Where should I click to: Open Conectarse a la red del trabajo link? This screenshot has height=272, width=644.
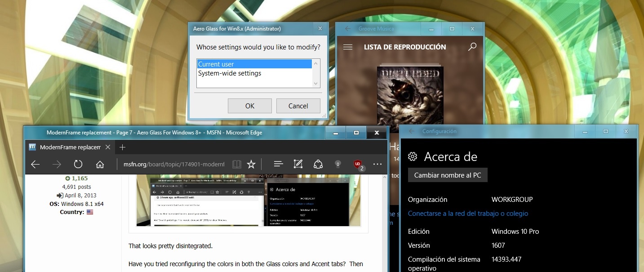[468, 214]
